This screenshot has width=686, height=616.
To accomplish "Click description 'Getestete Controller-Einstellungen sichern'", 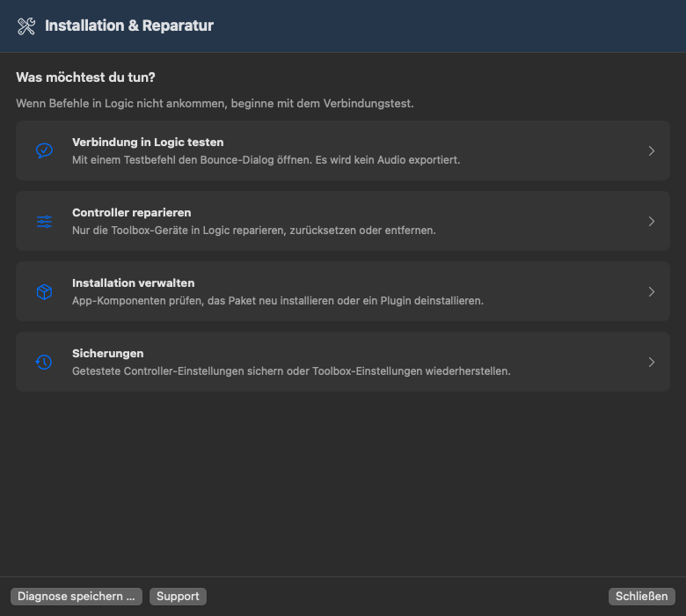I will click(x=291, y=371).
